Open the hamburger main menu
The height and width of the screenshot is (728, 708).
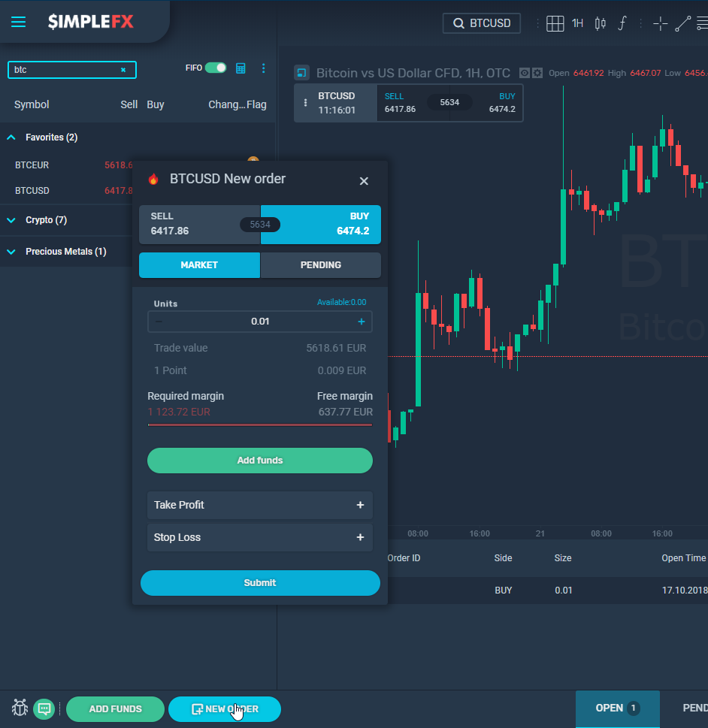(18, 22)
